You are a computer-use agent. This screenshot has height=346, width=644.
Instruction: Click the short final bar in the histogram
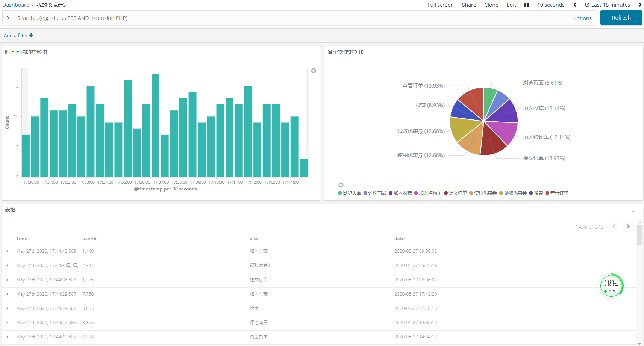coord(304,168)
